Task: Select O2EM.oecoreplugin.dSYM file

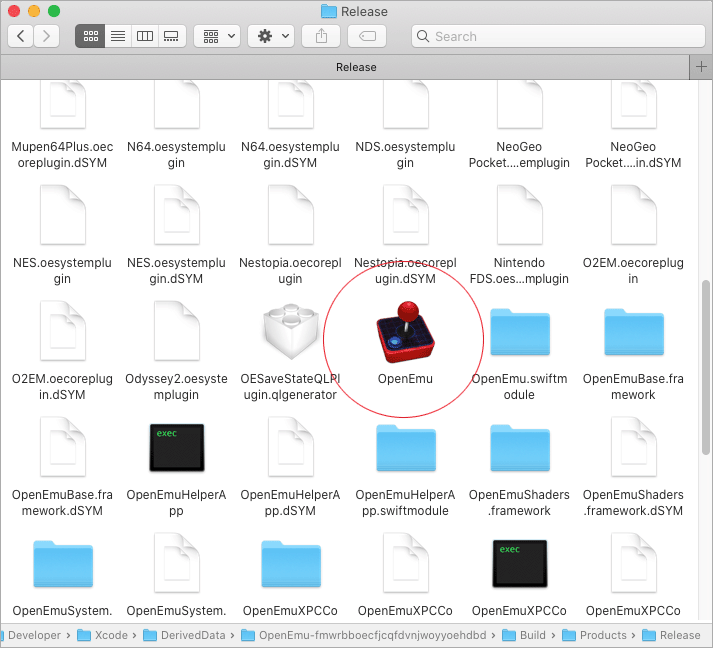Action: [x=63, y=331]
